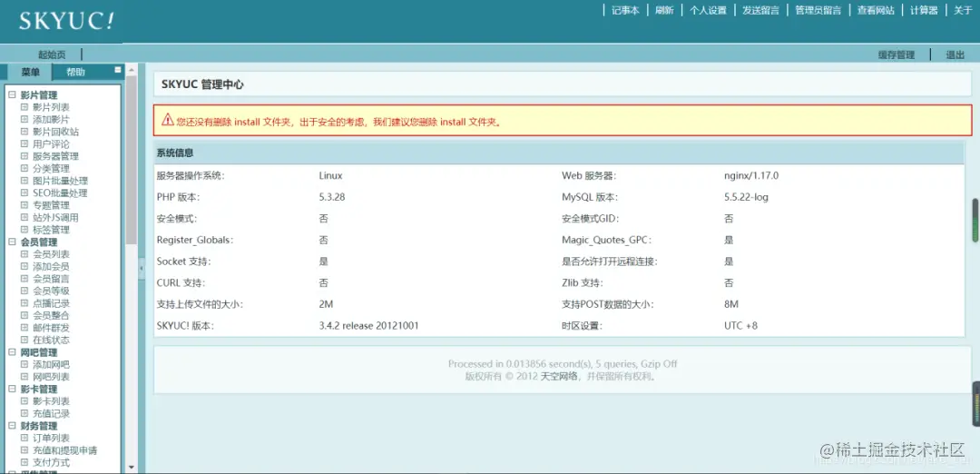
Task: Click the small box icon in the sidebar tab bar
Action: (117, 70)
